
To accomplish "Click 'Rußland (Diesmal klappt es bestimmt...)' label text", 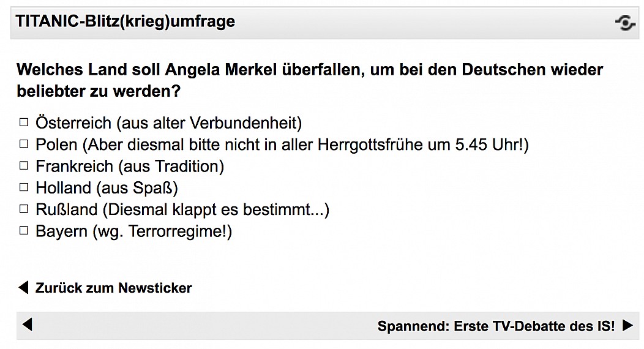I will (x=182, y=210).
